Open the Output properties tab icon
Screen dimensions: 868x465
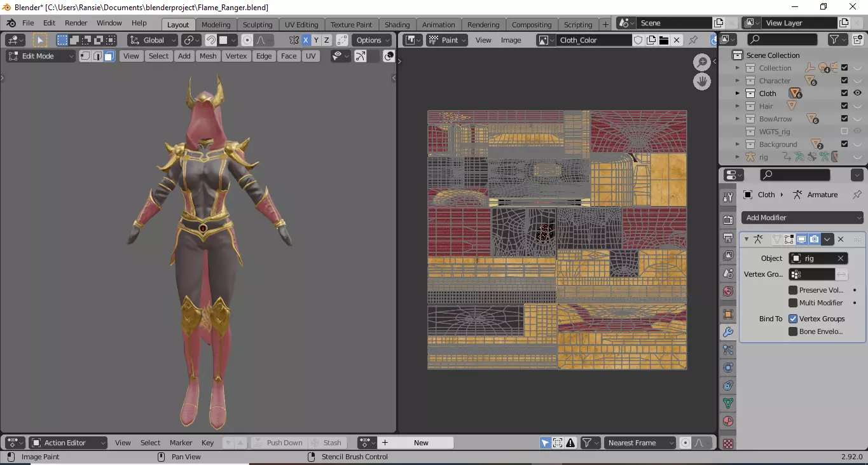click(728, 238)
